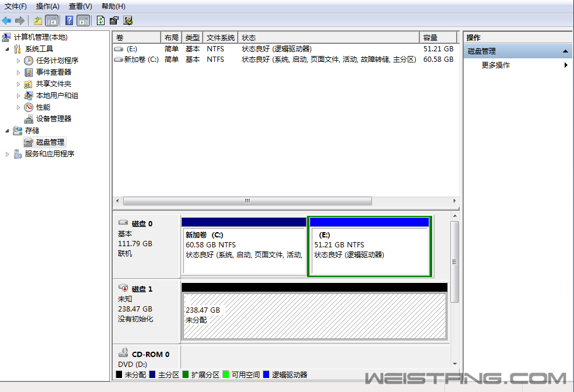Click the green Refresh toolbar icon
The image size is (574, 392).
(x=100, y=20)
